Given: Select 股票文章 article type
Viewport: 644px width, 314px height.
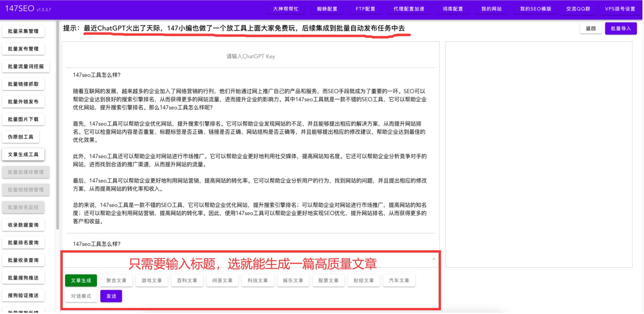Looking at the screenshot, I should pyautogui.click(x=328, y=280).
